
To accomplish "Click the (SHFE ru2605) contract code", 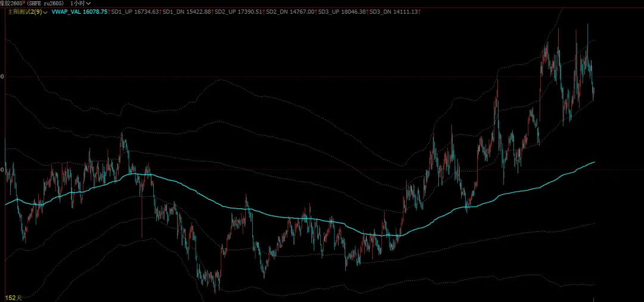I will 44,4.
